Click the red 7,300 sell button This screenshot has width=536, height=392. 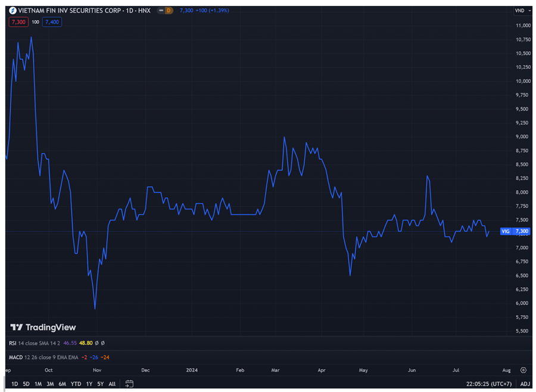pyautogui.click(x=17, y=22)
